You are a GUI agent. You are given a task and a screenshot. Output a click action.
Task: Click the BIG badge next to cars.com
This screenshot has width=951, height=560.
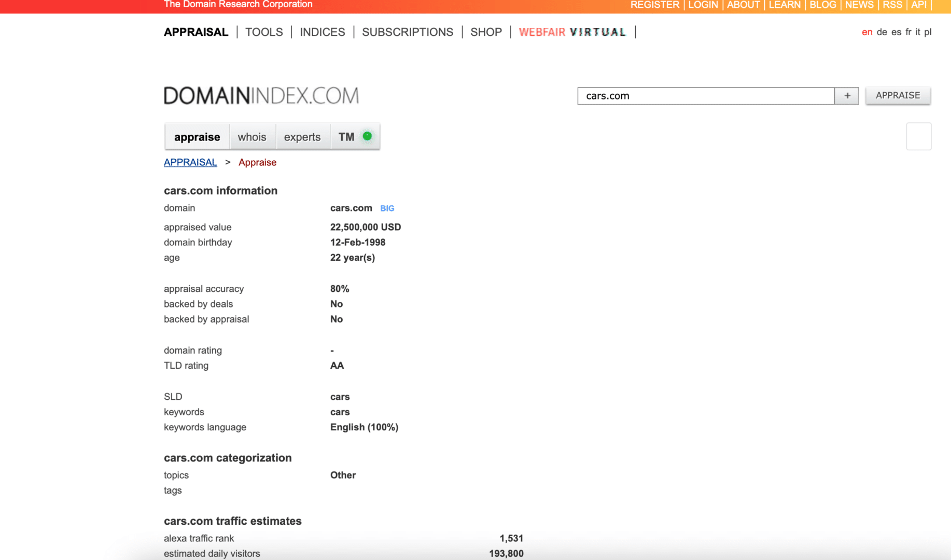click(x=387, y=208)
